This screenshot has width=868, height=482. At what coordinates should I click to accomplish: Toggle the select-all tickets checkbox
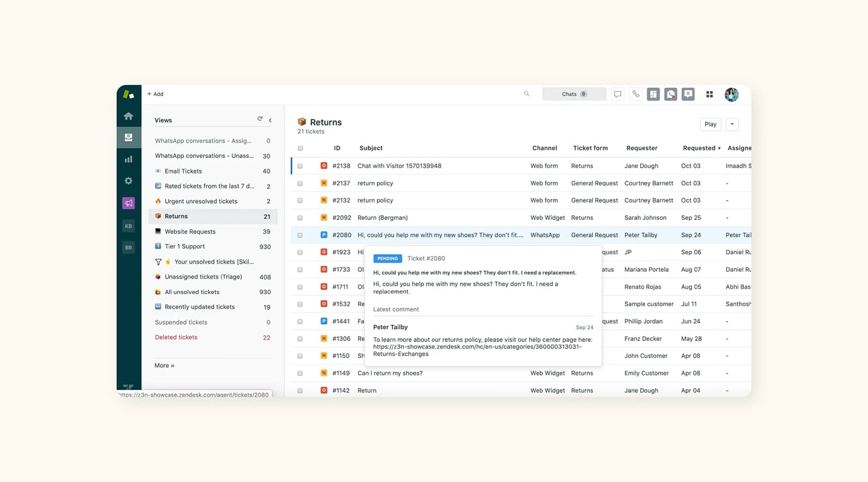click(x=300, y=148)
